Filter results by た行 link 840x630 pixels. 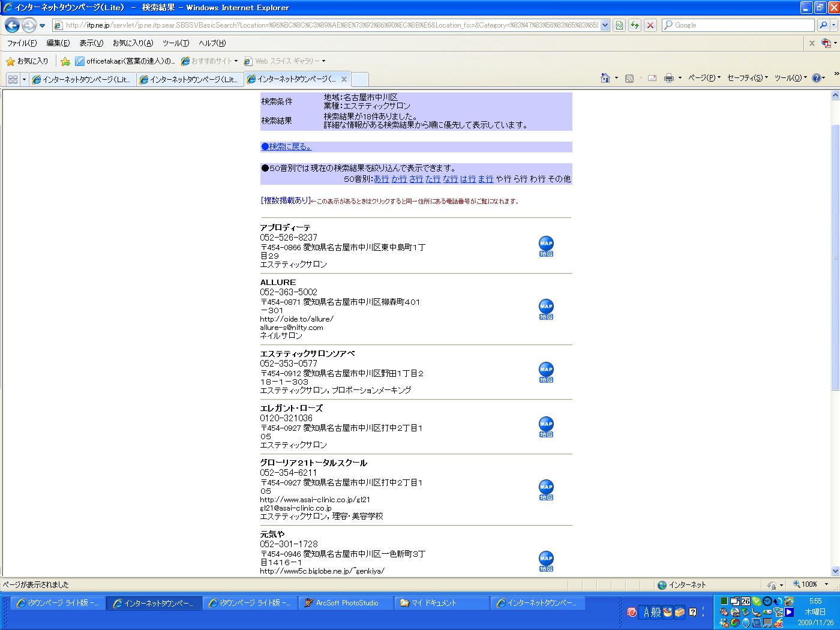pyautogui.click(x=433, y=179)
